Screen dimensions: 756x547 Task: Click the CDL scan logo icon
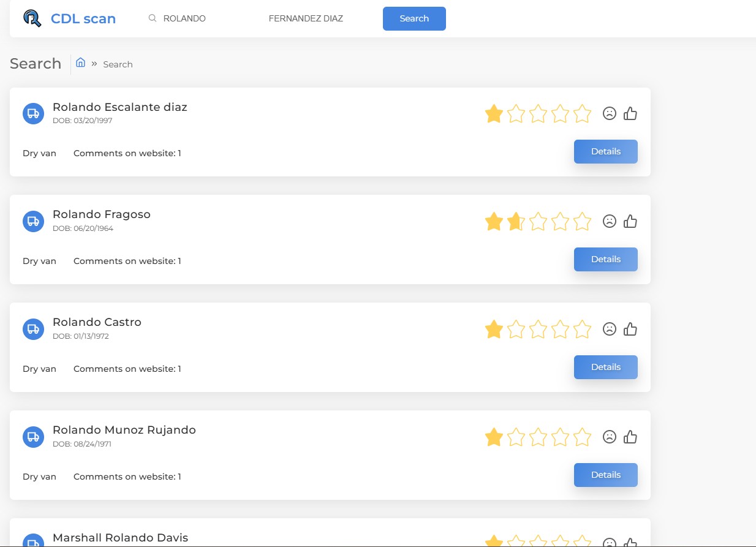point(32,18)
